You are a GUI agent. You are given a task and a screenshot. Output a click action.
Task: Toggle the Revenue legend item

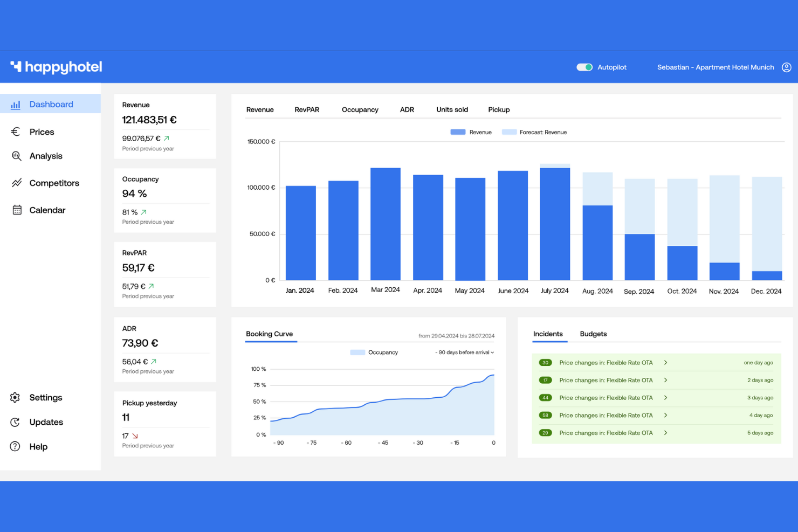click(470, 132)
